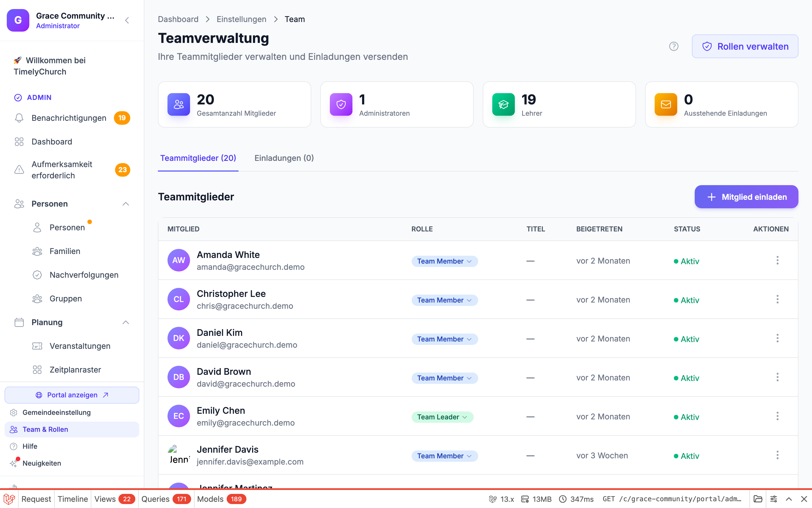Open debugbar settings sliders icon
The image size is (812, 508).
(773, 499)
